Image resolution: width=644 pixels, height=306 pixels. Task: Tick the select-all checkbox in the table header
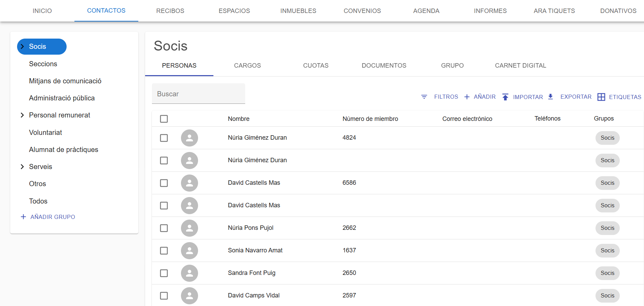click(x=164, y=119)
